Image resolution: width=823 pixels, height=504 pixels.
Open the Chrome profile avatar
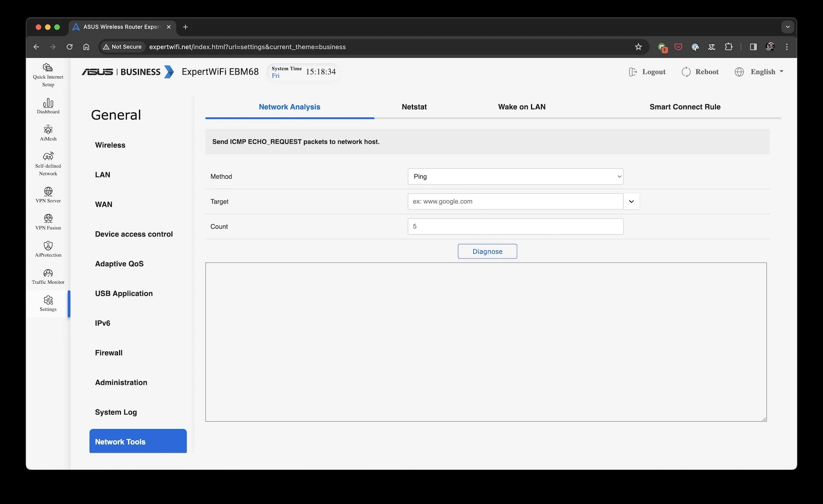pos(770,47)
